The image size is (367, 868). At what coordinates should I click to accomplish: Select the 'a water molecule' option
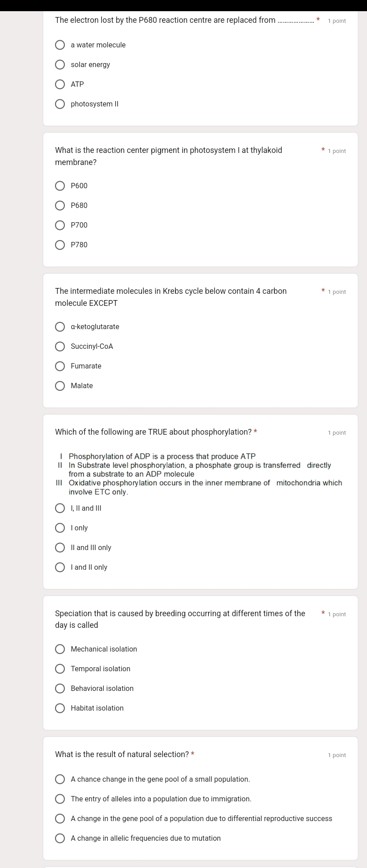(60, 45)
